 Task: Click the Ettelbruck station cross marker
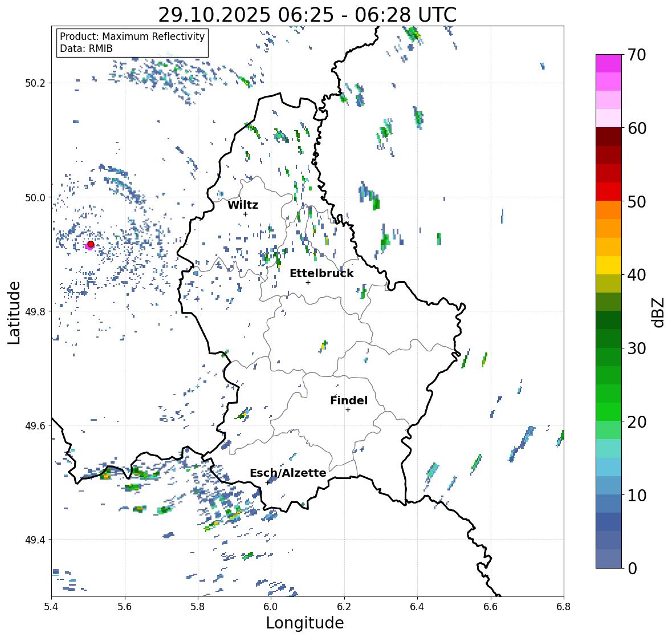(308, 282)
